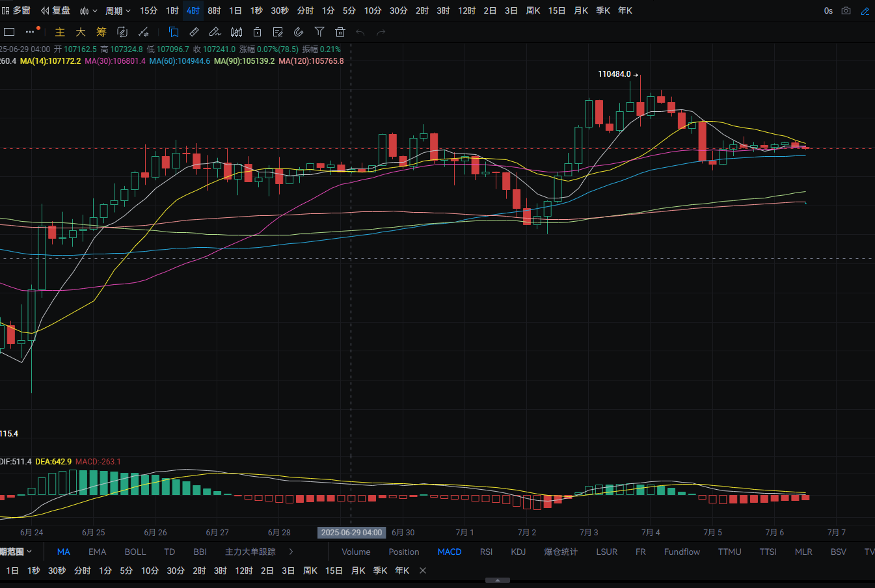Click the MA(14) yellow legend label
875x588 pixels.
[x=51, y=60]
